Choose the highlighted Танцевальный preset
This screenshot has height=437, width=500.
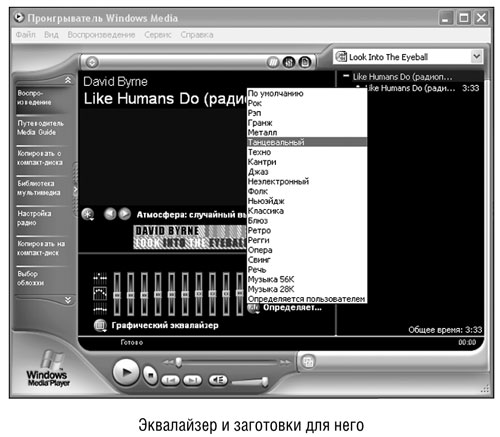coord(307,142)
